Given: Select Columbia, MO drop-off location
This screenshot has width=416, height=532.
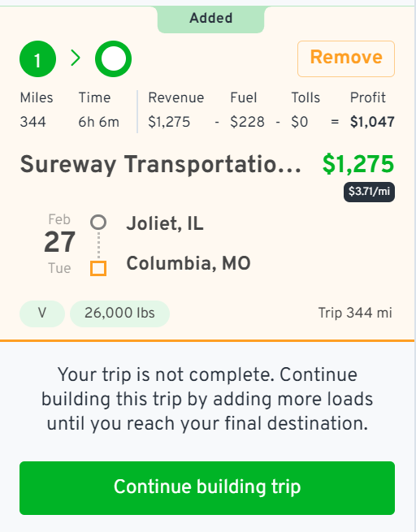Looking at the screenshot, I should [188, 264].
